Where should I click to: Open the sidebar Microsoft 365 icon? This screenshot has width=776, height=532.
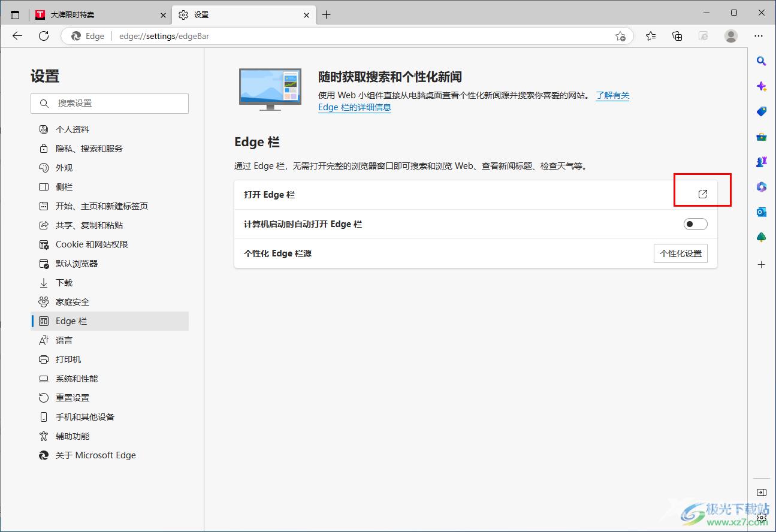point(762,187)
